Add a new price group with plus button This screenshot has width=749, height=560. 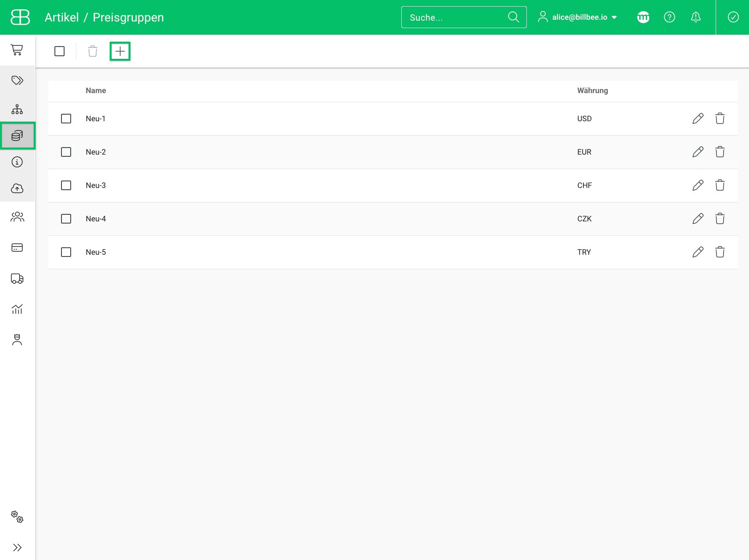[x=120, y=51]
